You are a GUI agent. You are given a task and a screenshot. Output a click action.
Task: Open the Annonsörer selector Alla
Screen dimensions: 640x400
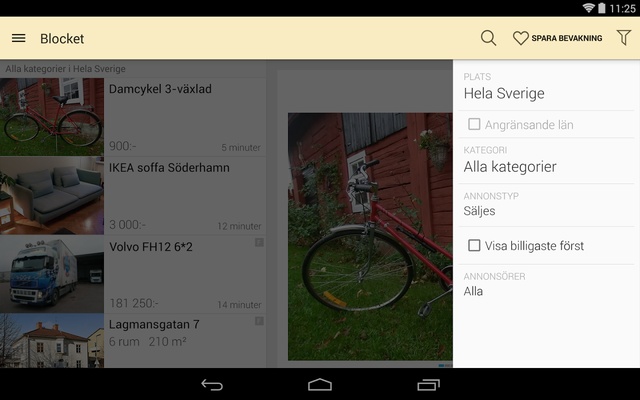point(547,286)
